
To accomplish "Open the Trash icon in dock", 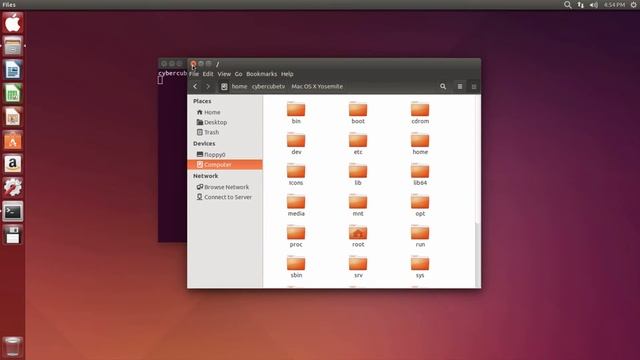I will pyautogui.click(x=13, y=347).
